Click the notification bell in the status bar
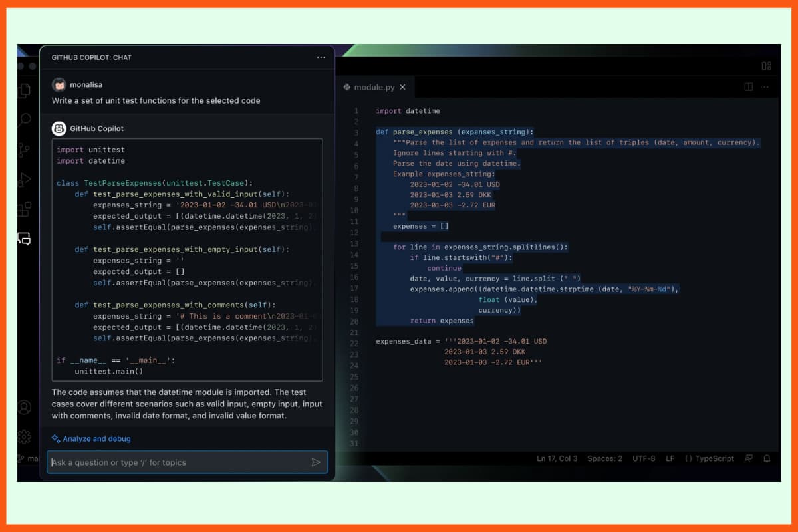Viewport: 798px width, 532px height. pos(766,458)
